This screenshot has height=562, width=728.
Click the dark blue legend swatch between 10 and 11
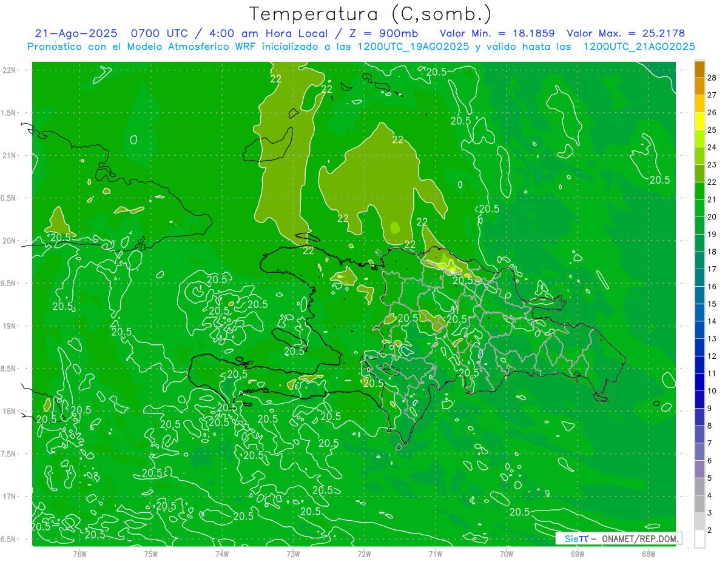[x=699, y=383]
